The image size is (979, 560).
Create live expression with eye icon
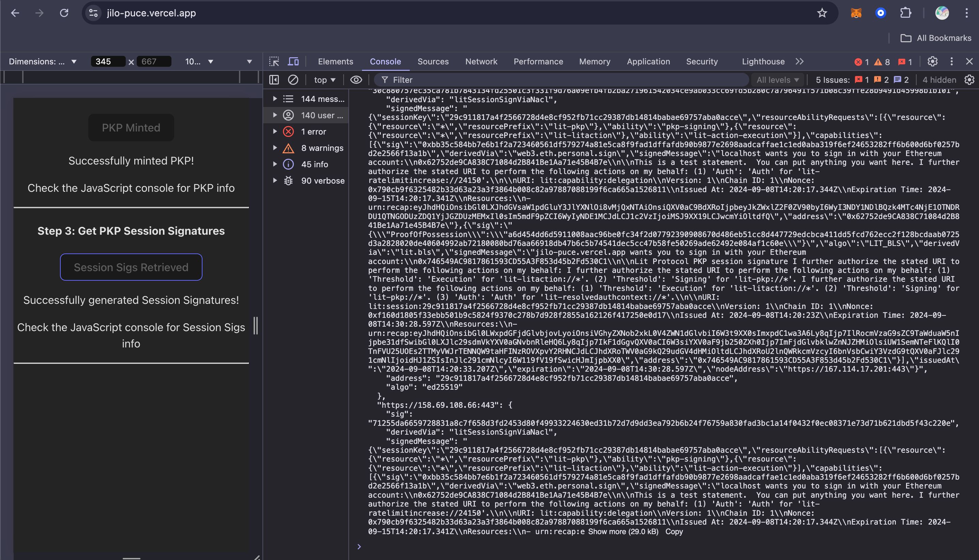356,80
